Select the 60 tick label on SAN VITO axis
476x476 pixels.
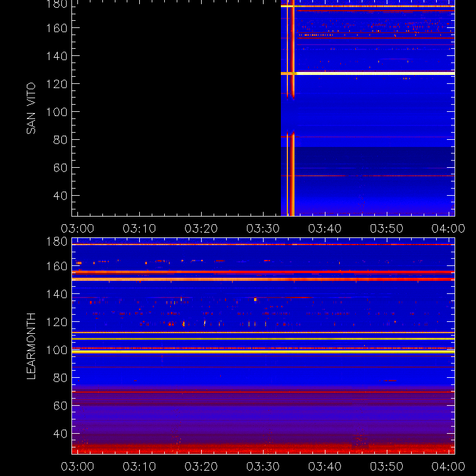[x=60, y=168]
